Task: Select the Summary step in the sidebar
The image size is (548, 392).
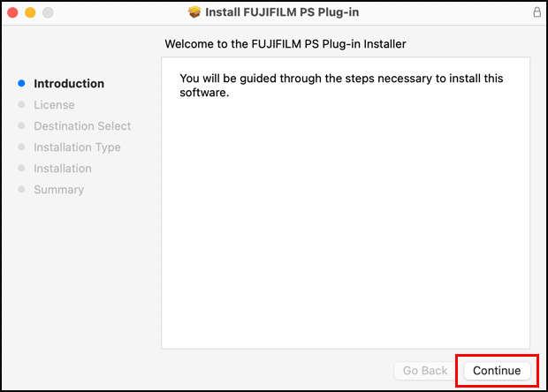Action: 58,190
